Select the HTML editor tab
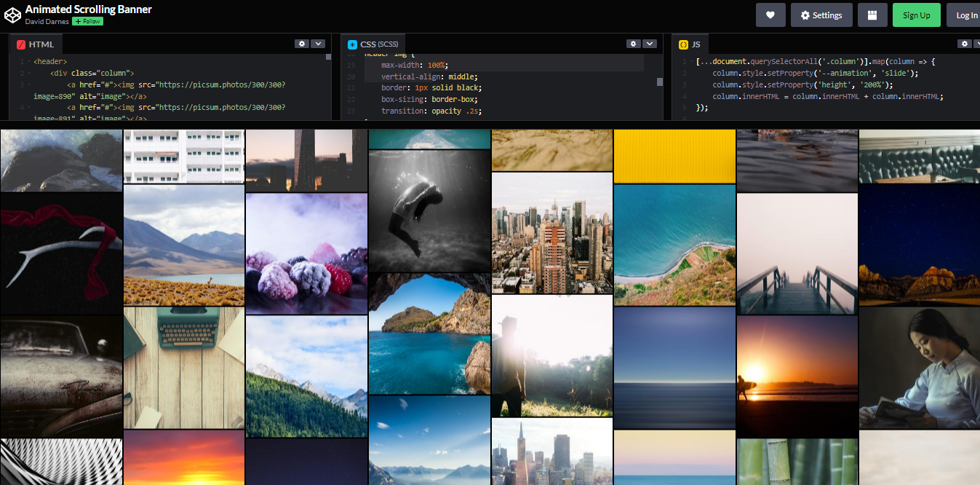 [41, 44]
